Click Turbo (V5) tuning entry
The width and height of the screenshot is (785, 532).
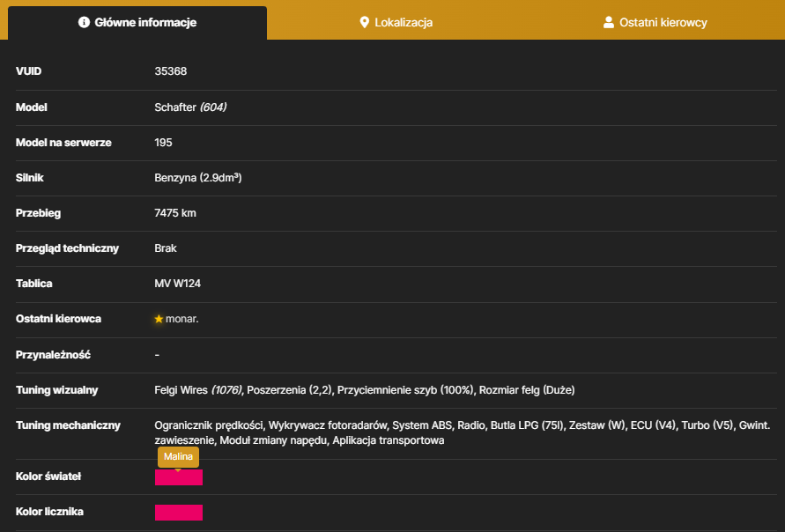[707, 425]
